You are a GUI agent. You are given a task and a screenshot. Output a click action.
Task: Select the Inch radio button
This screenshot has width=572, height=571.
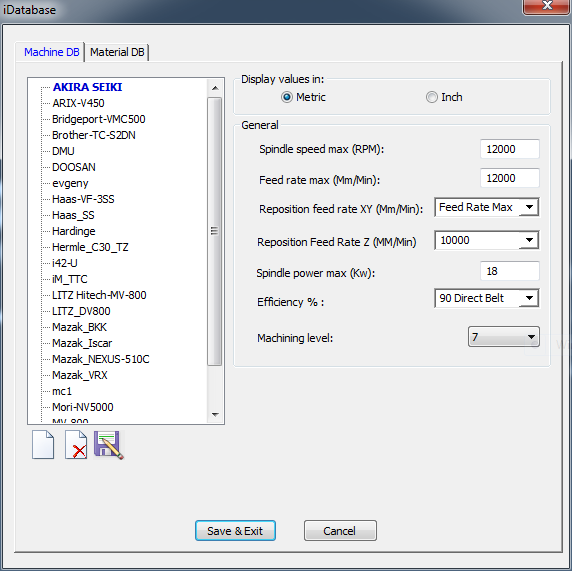tap(432, 97)
